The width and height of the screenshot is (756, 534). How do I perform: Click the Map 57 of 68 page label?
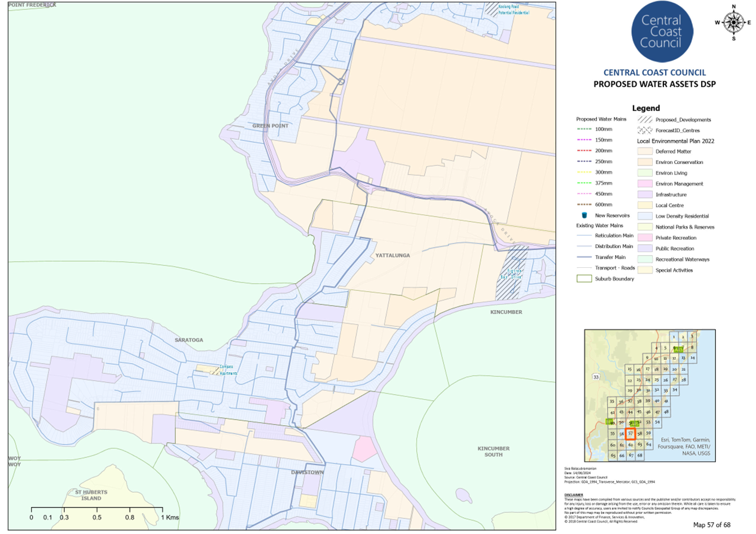click(711, 525)
